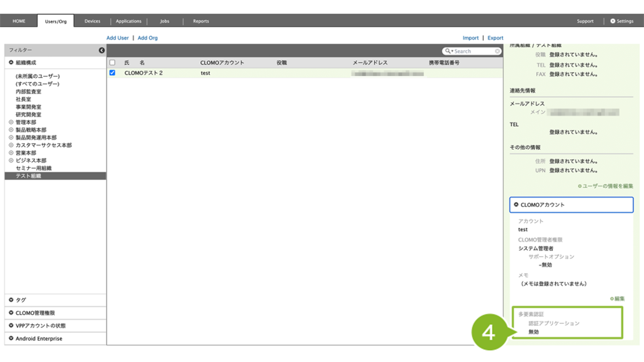The image size is (644, 362).
Task: Click the Export link
Action: (x=495, y=38)
